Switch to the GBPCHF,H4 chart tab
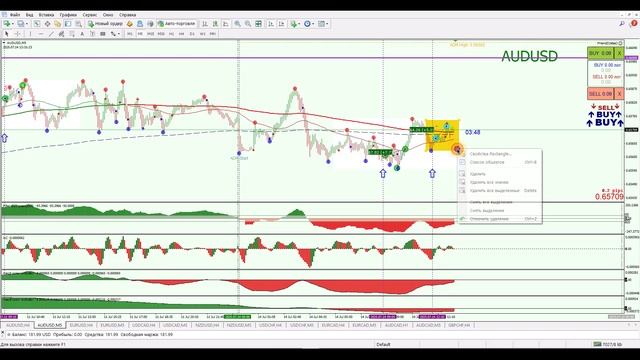640x360 pixels. pyautogui.click(x=459, y=325)
